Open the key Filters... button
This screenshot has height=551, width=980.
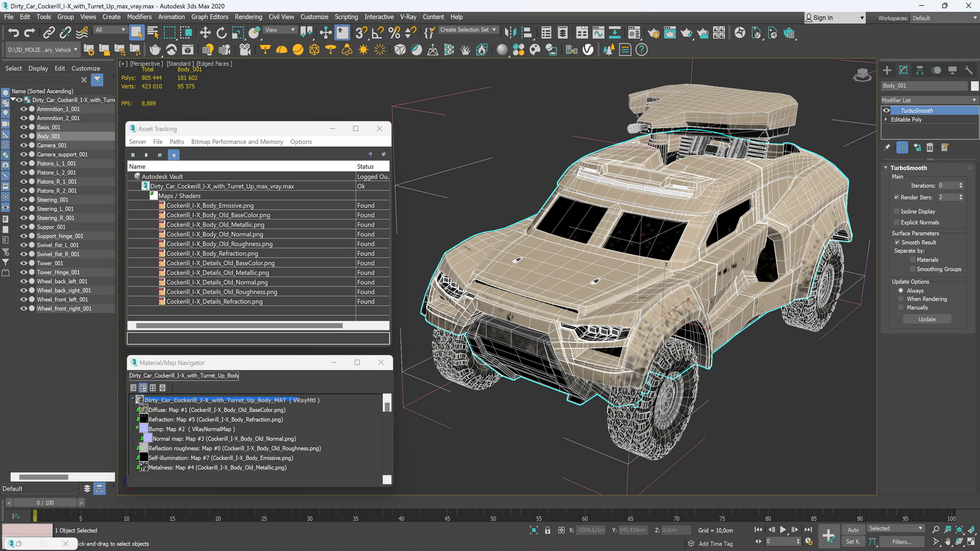902,542
